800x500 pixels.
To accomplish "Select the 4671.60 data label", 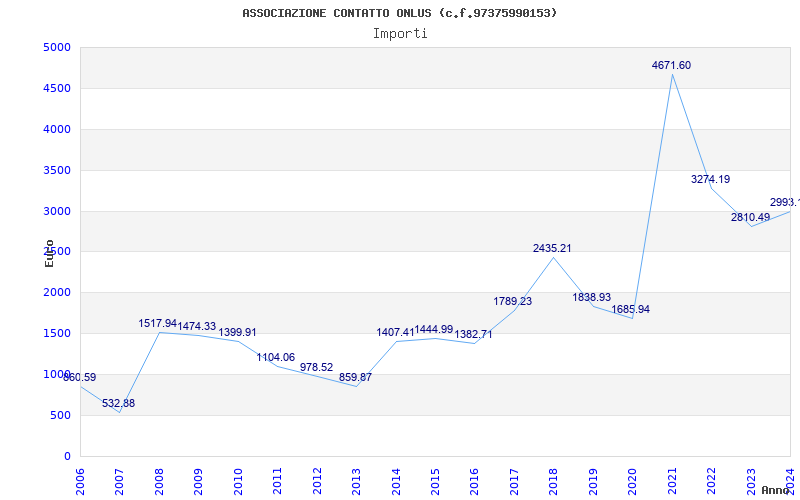I will [x=671, y=65].
